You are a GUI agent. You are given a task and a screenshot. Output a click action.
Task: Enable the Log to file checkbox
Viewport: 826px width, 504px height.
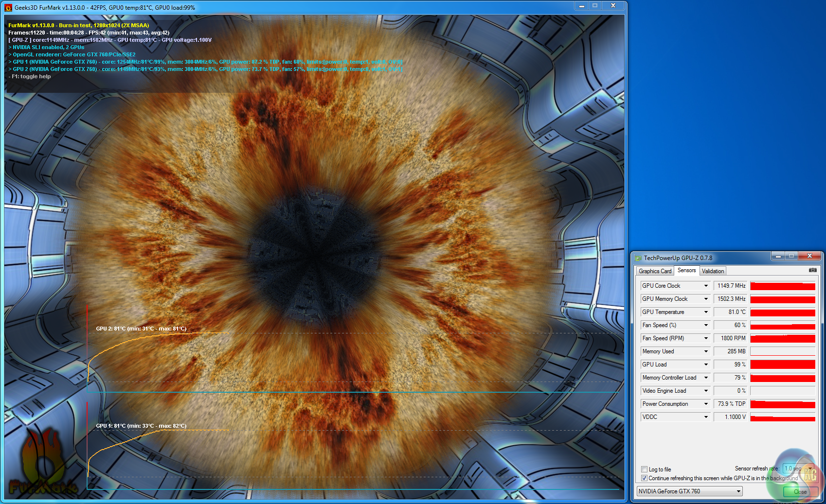(644, 469)
